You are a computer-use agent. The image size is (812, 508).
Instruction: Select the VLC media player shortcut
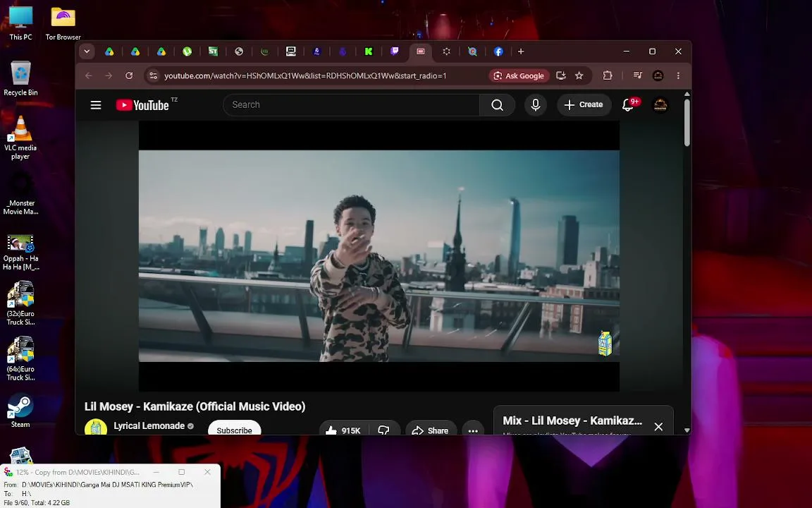click(20, 138)
